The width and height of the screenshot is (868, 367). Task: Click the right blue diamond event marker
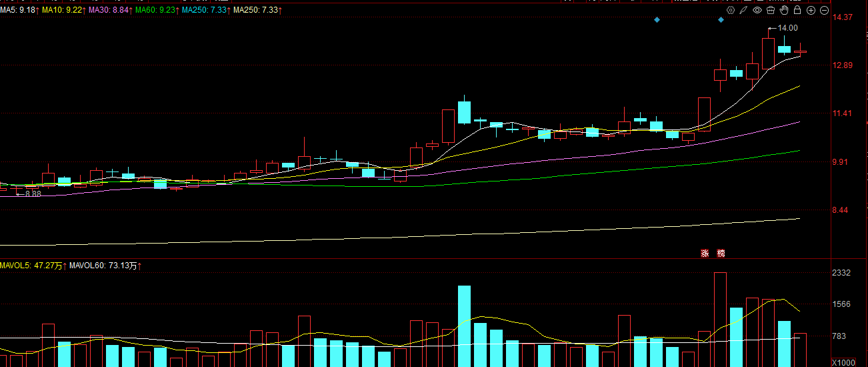coord(721,20)
